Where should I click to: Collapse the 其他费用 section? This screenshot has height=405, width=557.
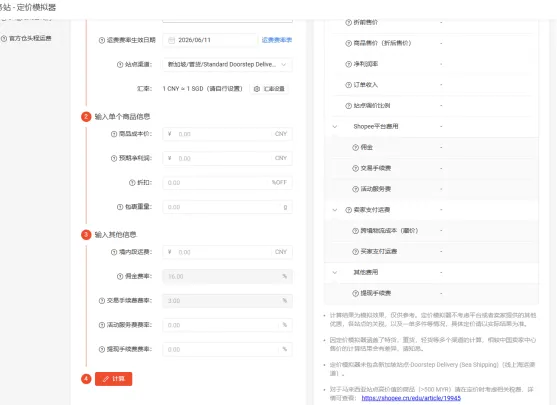[335, 272]
